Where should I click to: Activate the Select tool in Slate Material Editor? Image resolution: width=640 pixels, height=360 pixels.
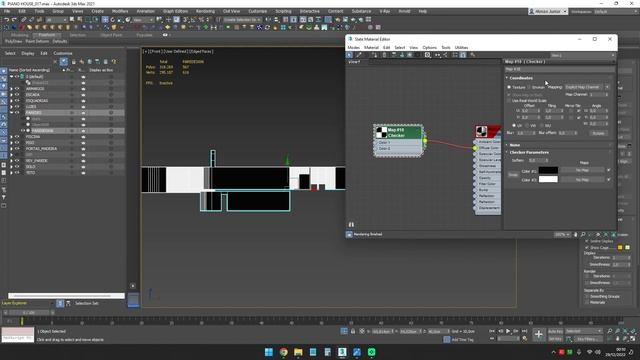click(x=350, y=55)
